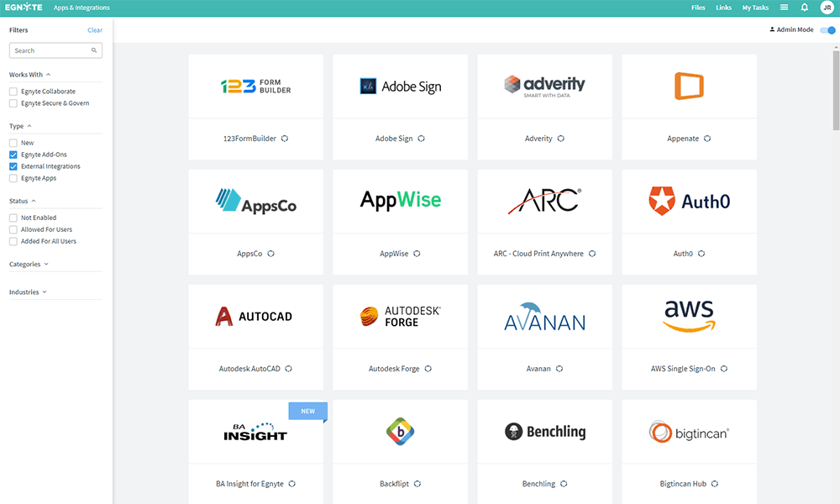
Task: Open the Autodesk AutoCAD app name link
Action: [249, 369]
